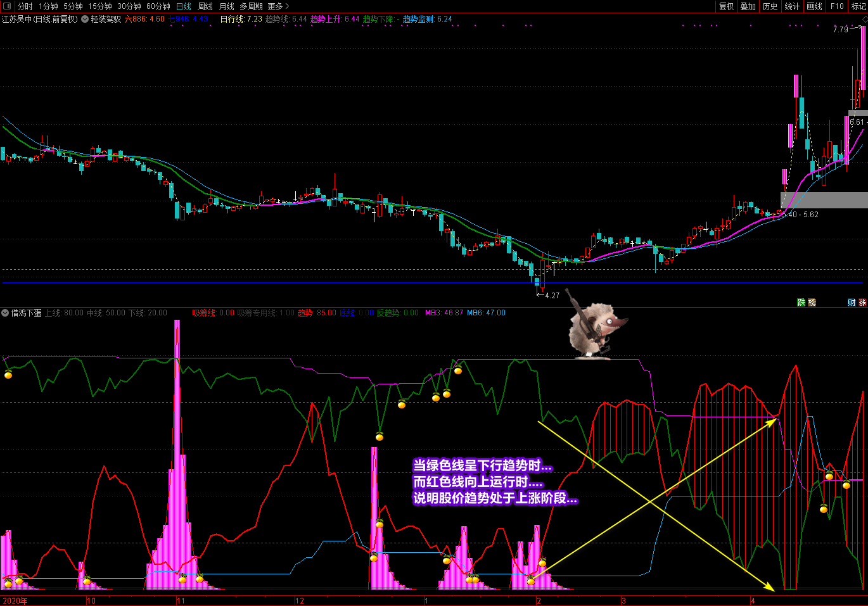Screen dimensions: 868x606
Task: Click the 趋势 85.00 indicator label
Action: pyautogui.click(x=317, y=313)
